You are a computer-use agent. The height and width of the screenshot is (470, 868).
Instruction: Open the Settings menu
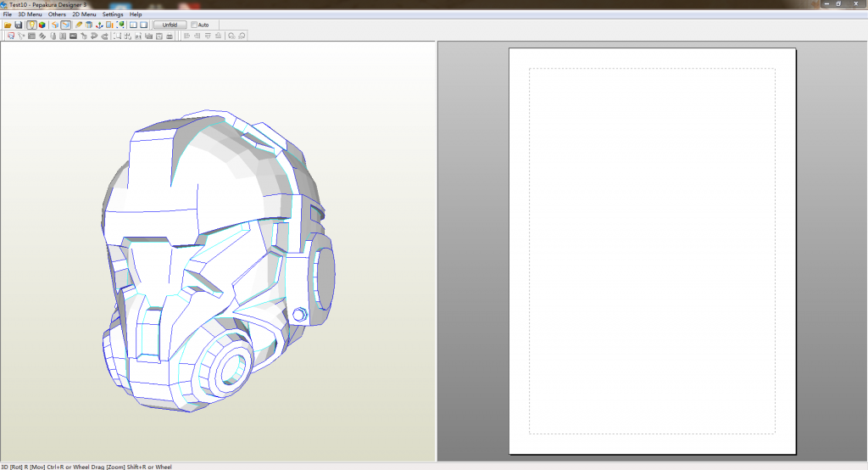click(113, 14)
